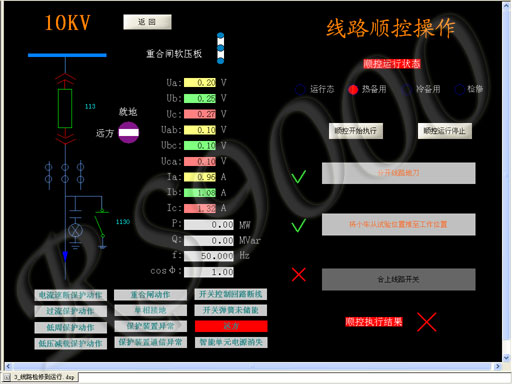Click the blue 10KV busbar
The image size is (512, 384).
67,55
